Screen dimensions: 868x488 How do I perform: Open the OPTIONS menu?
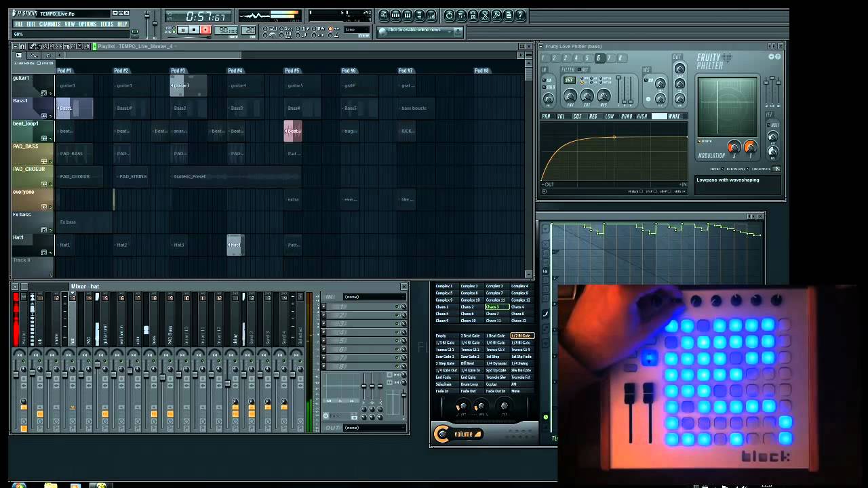[x=87, y=24]
